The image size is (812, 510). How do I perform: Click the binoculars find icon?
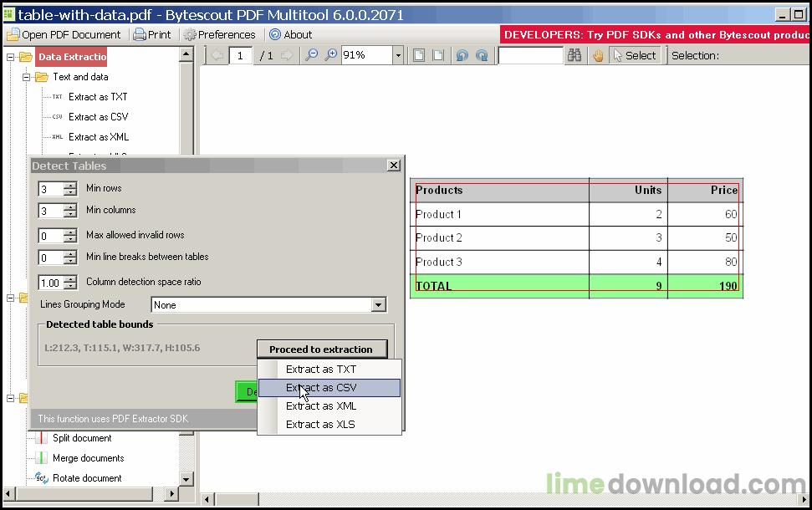575,55
